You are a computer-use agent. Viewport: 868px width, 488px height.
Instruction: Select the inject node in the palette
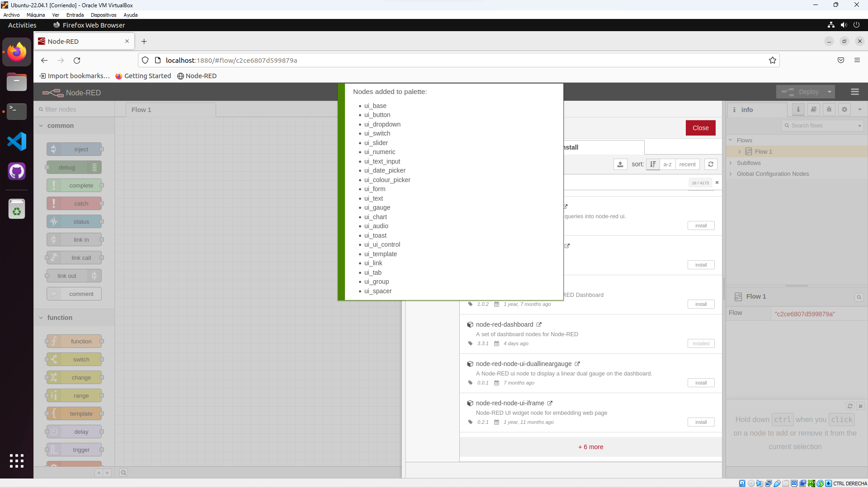pos(75,149)
